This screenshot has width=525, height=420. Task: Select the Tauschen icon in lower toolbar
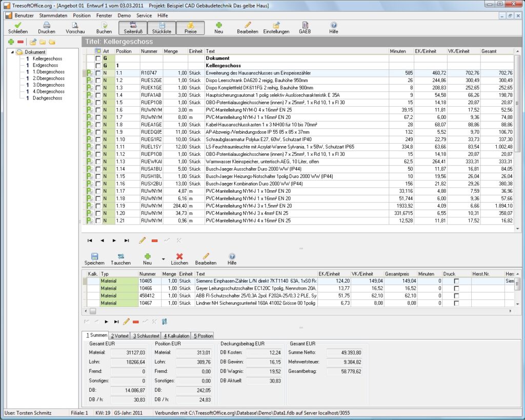122,257
